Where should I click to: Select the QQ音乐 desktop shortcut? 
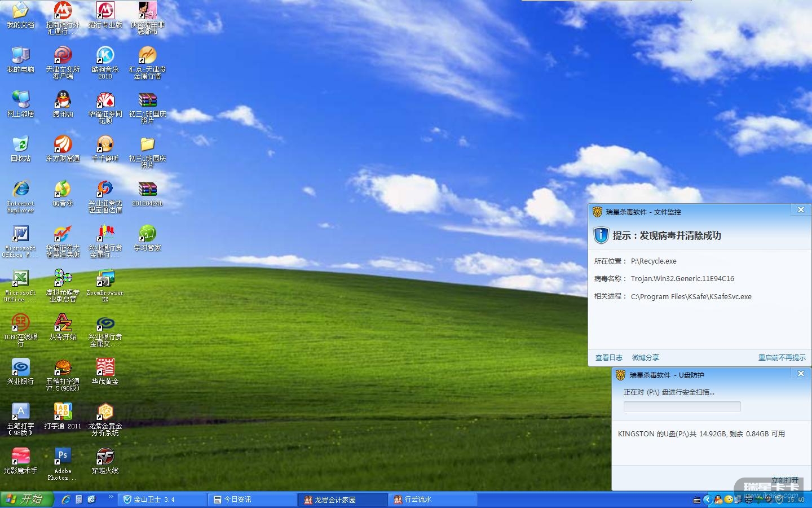tap(63, 193)
